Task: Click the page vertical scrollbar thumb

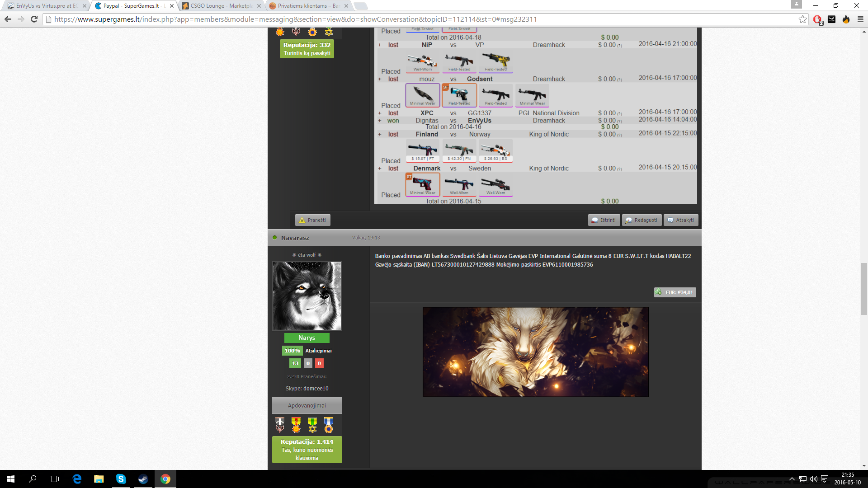Action: (864, 288)
